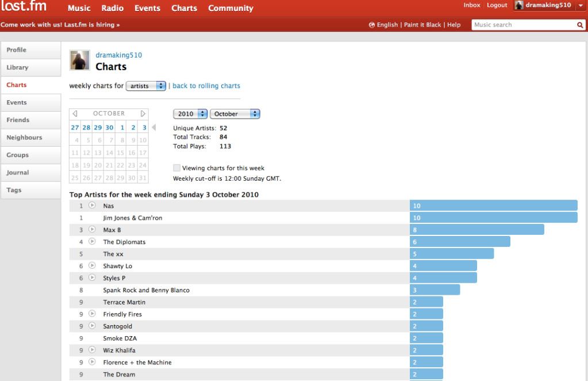The width and height of the screenshot is (588, 381).
Task: Open The xx artist entry
Action: [113, 254]
